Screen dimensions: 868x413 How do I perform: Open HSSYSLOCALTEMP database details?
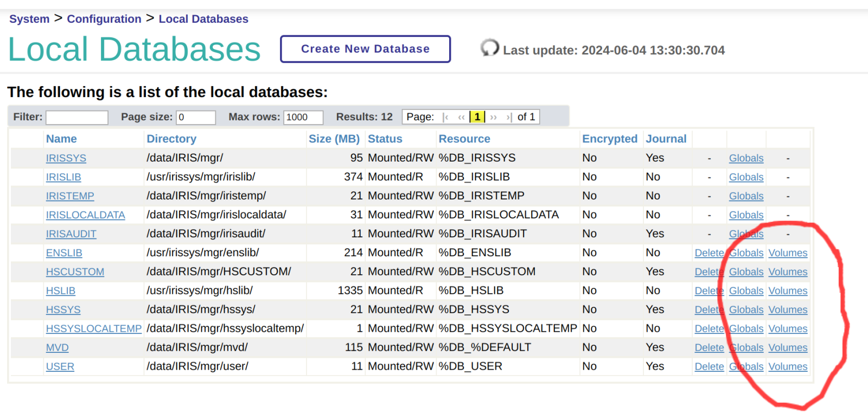pos(93,329)
